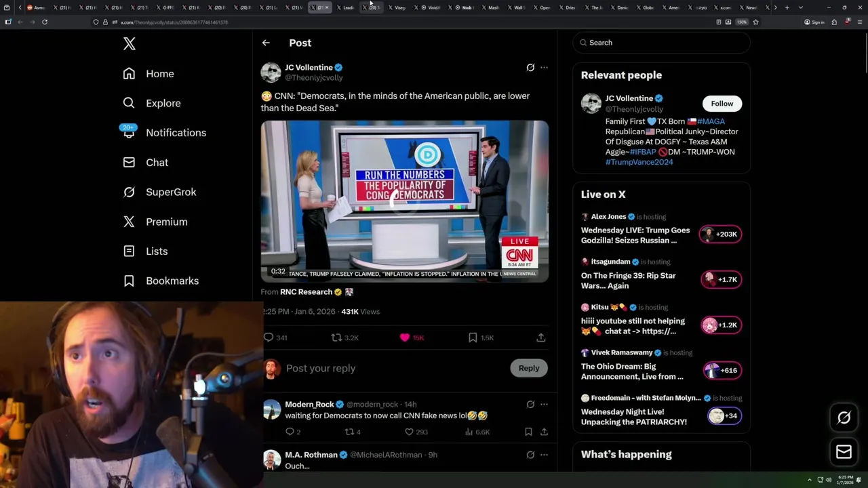Bookmark Modern_Rock's comment
Screen dimensions: 868x488
pos(528,432)
